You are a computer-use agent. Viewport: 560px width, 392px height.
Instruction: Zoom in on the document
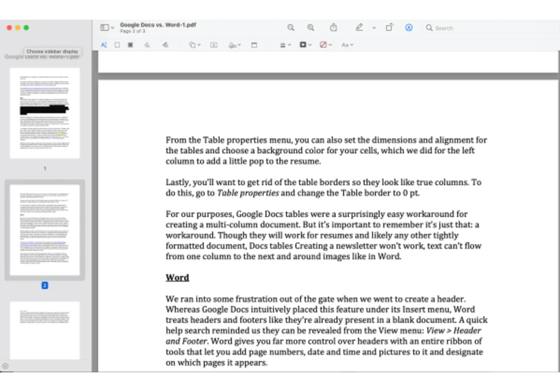(311, 27)
